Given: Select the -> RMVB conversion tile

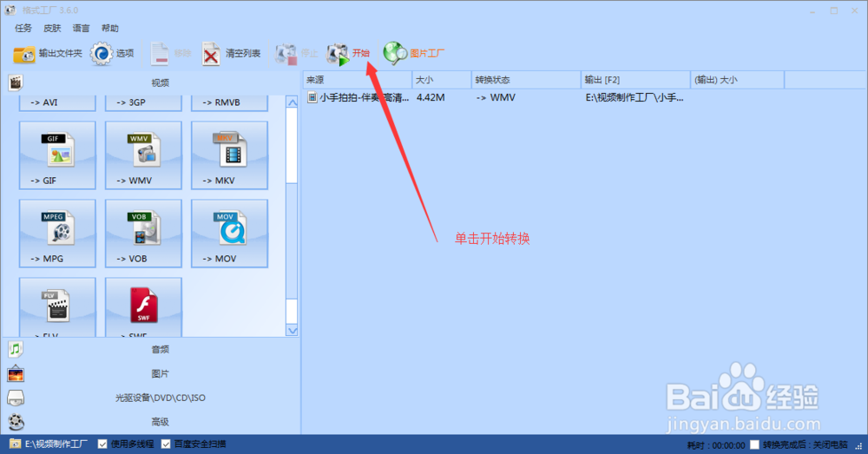Looking at the screenshot, I should click(x=229, y=102).
